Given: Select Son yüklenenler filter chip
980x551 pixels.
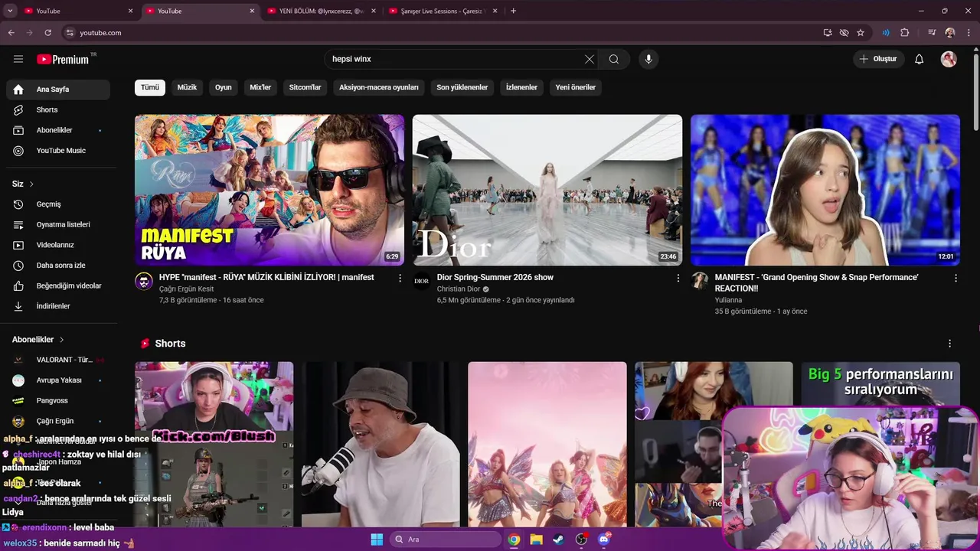Looking at the screenshot, I should pyautogui.click(x=462, y=87).
